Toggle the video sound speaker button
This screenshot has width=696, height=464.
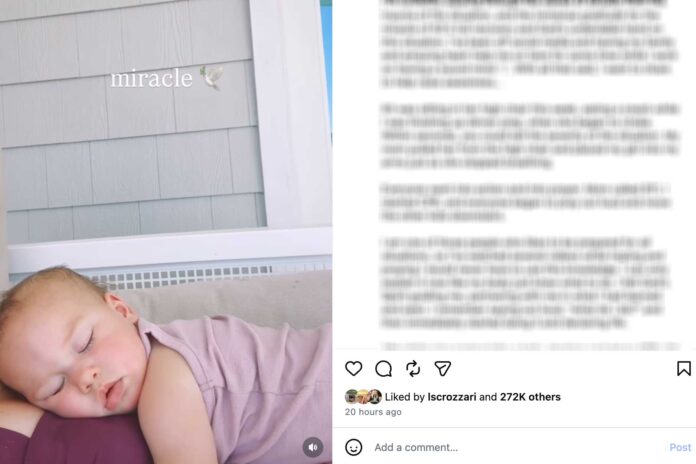coord(313,447)
